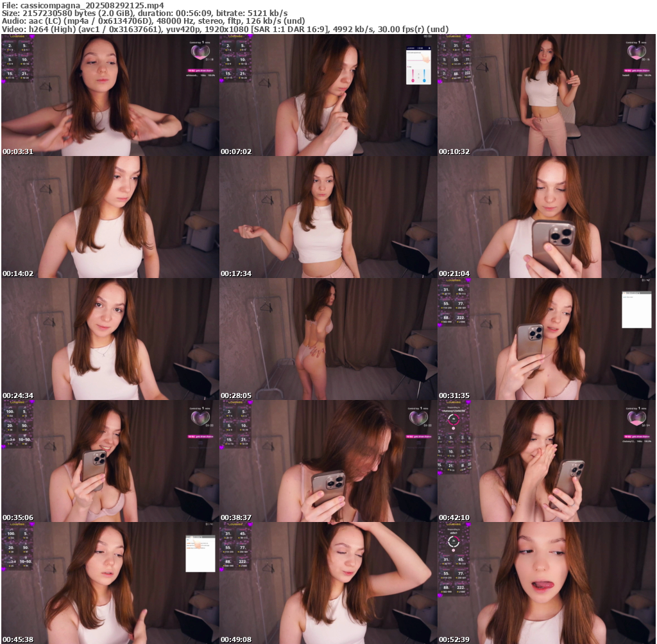Open the thumbnail at 00:14:02
The width and height of the screenshot is (657, 644).
110,217
